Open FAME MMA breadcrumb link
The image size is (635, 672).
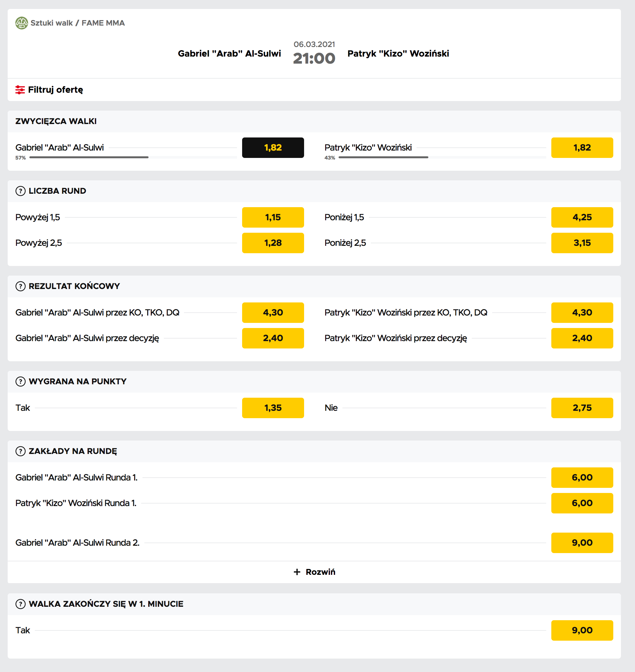[103, 23]
